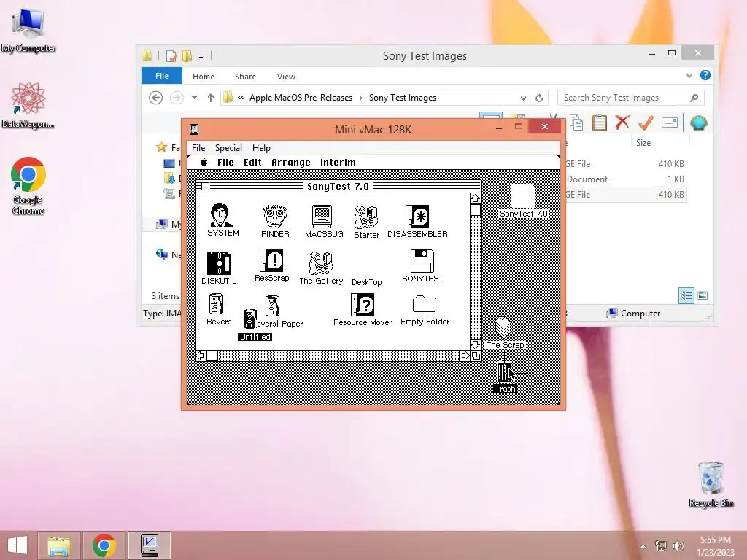
Task: Select the Resource Mover icon
Action: [x=362, y=304]
